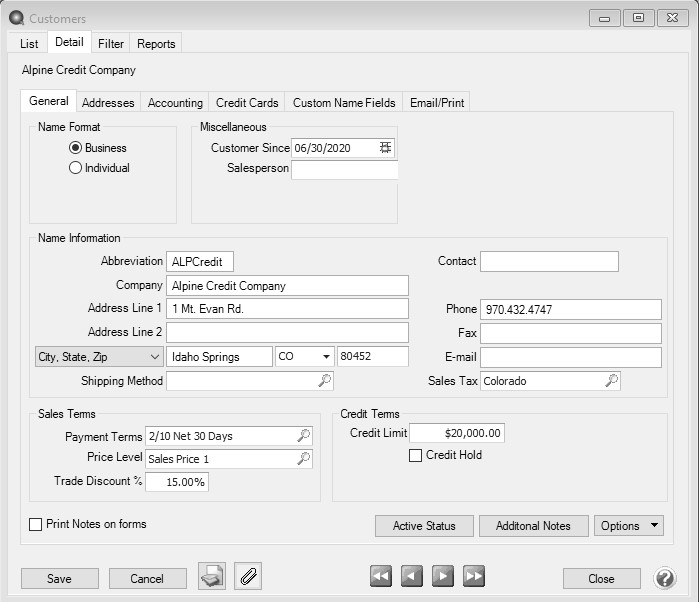Jump to the last customer record
699x602 pixels.
(x=474, y=576)
